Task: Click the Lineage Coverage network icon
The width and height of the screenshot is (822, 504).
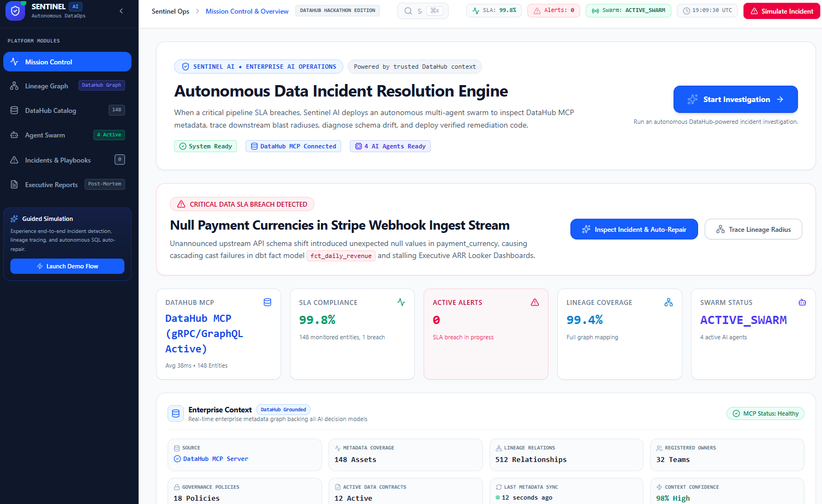Action: pos(669,302)
